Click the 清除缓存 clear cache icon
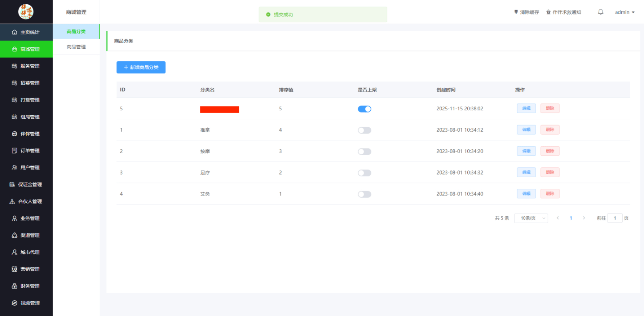Viewport: 644px width, 316px height. click(516, 12)
